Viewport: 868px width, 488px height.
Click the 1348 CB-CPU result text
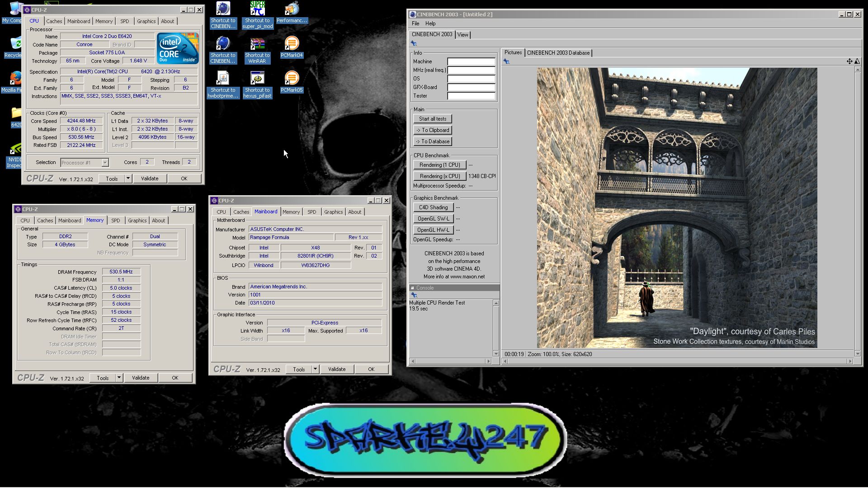click(482, 176)
